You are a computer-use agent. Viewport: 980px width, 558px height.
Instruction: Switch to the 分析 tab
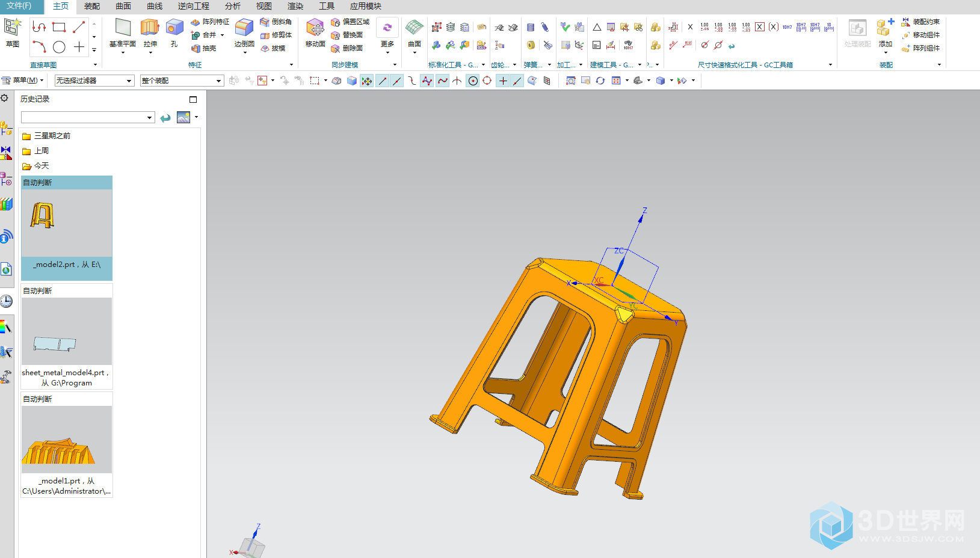(233, 6)
